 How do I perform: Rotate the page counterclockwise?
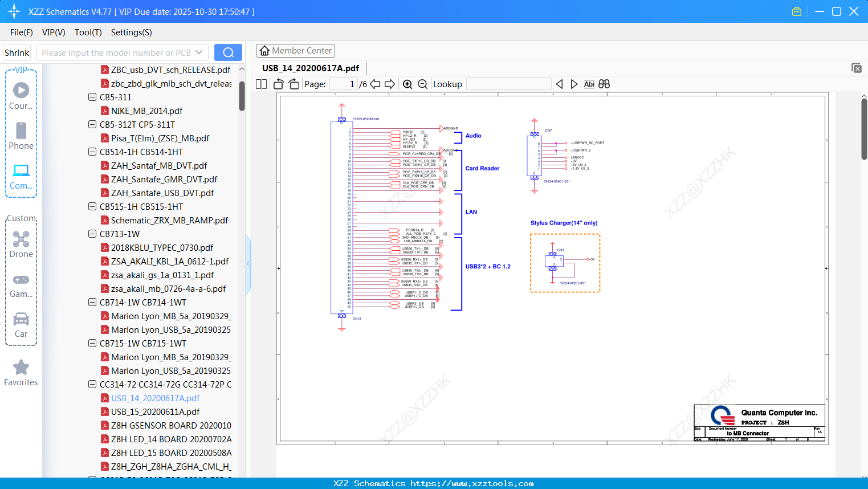(x=278, y=84)
